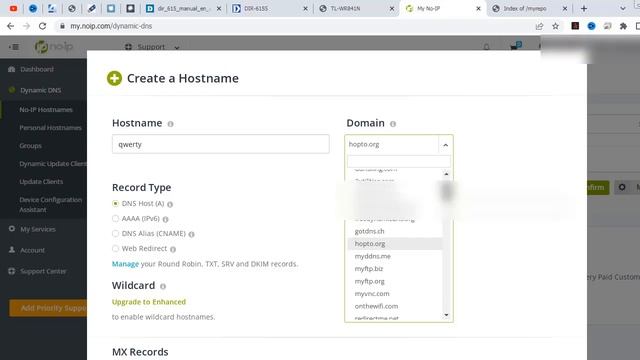Select the DNS Alias (CNAME) radio button
The image size is (640, 360).
pos(116,233)
